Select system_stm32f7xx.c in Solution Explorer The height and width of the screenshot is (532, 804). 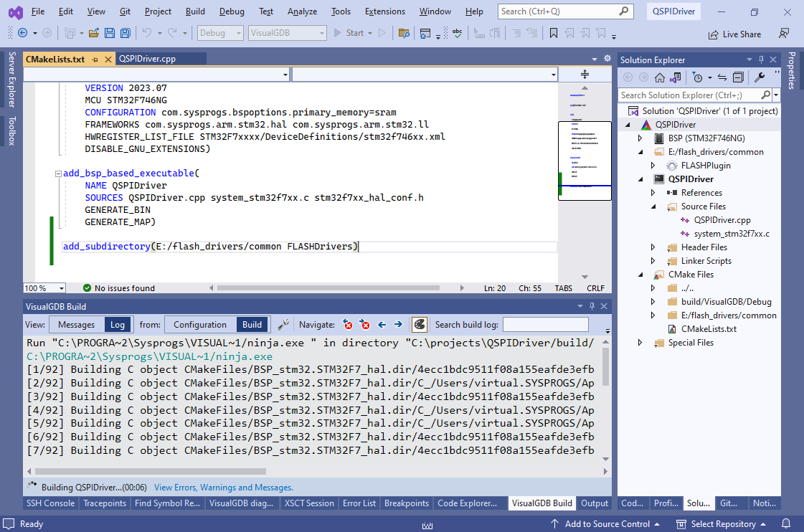tap(732, 234)
